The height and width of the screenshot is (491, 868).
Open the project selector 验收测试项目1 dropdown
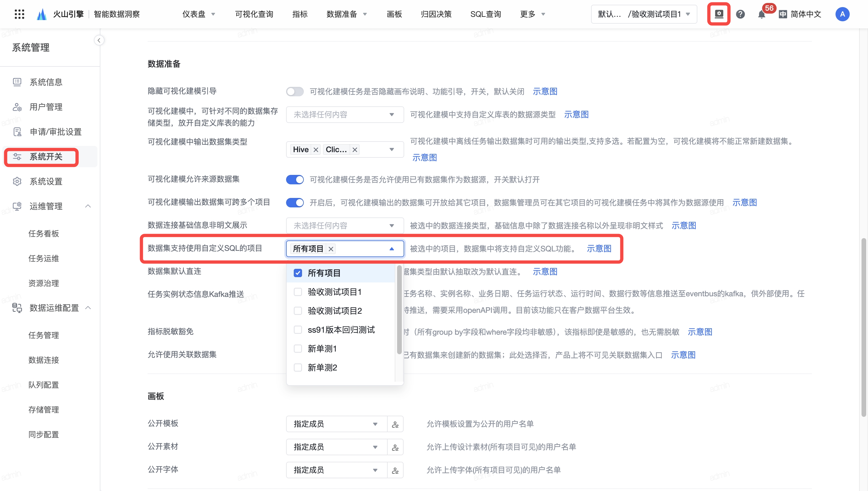(x=644, y=14)
